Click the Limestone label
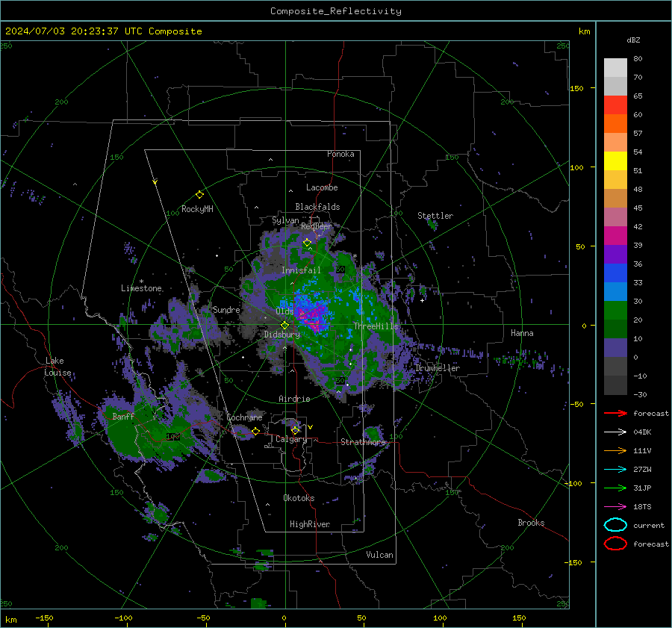672x628 pixels. tap(141, 288)
